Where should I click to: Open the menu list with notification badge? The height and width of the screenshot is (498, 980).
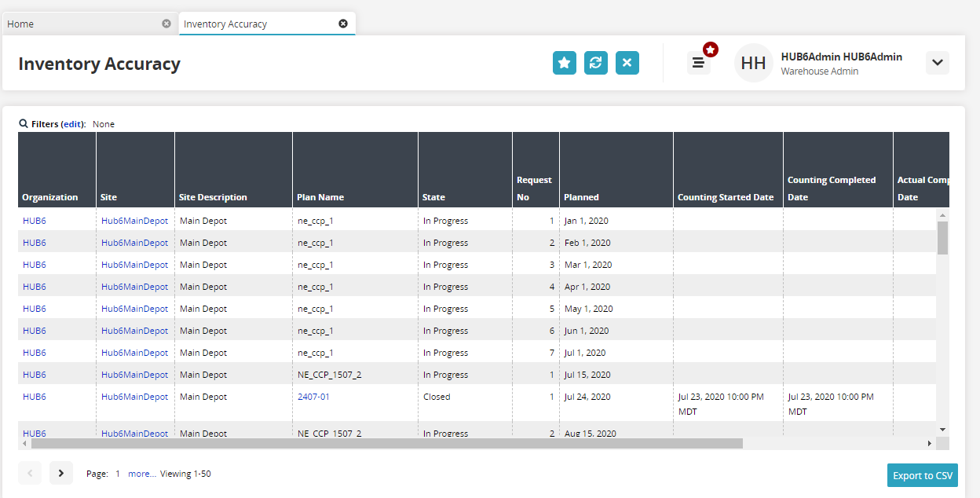(x=698, y=63)
